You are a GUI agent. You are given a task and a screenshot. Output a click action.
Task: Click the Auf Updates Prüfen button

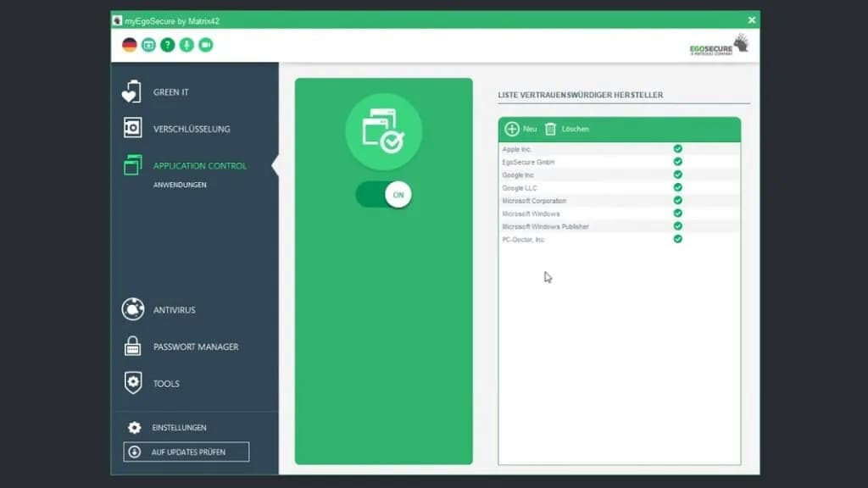(186, 452)
